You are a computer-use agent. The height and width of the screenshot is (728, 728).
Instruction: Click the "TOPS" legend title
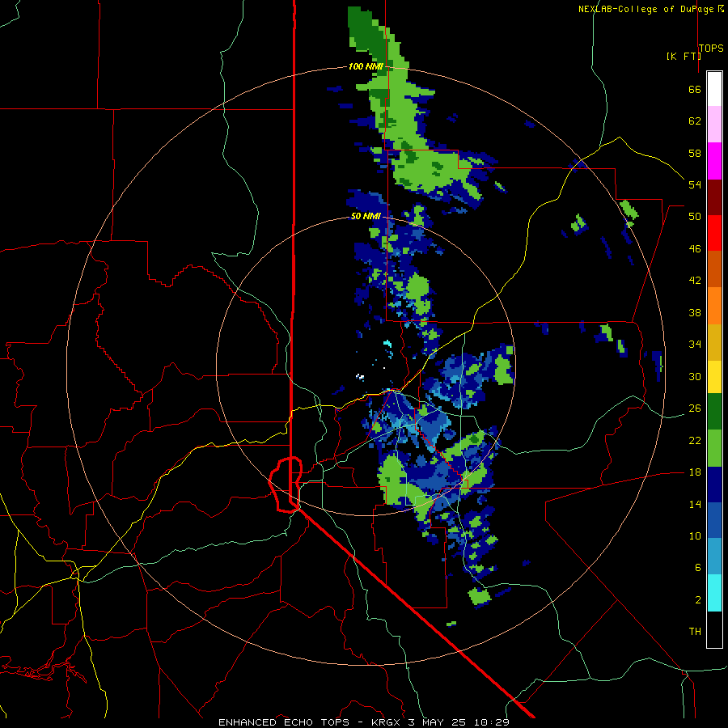coord(711,48)
